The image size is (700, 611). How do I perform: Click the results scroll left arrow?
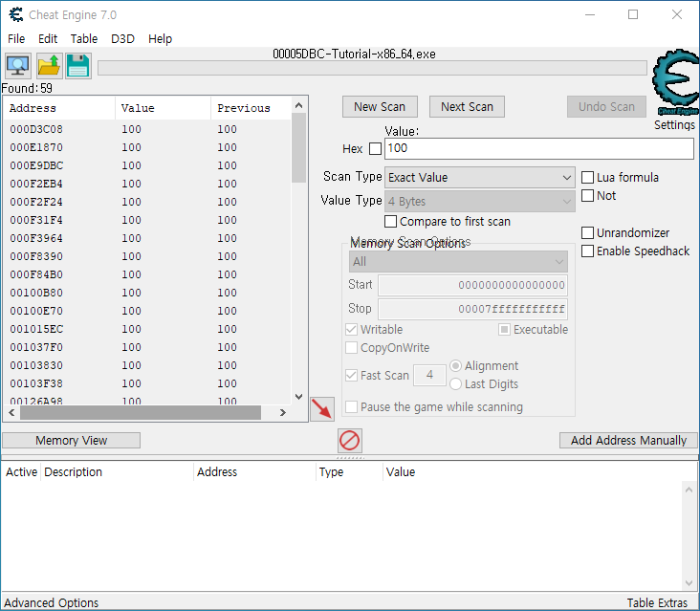[x=11, y=413]
